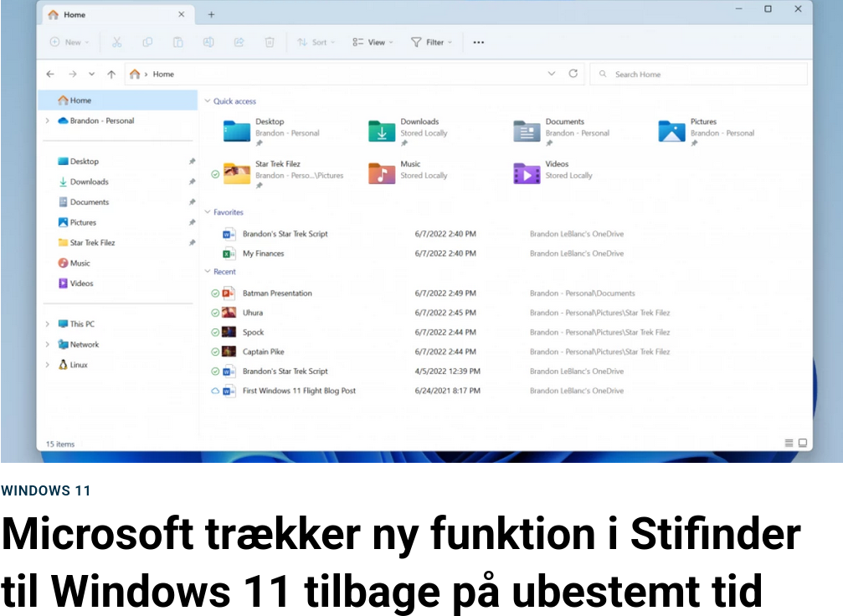Switch to large thumbnails view in status bar

803,443
